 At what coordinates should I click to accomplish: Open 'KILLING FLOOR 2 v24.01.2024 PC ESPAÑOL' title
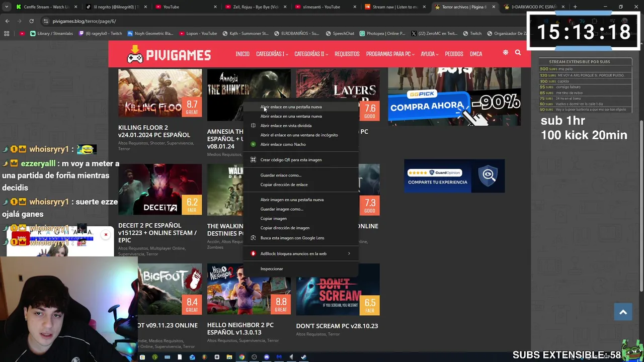[154, 131]
